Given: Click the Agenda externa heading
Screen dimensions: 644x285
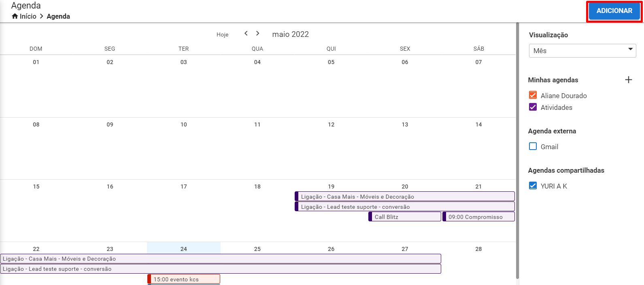Looking at the screenshot, I should pos(552,131).
